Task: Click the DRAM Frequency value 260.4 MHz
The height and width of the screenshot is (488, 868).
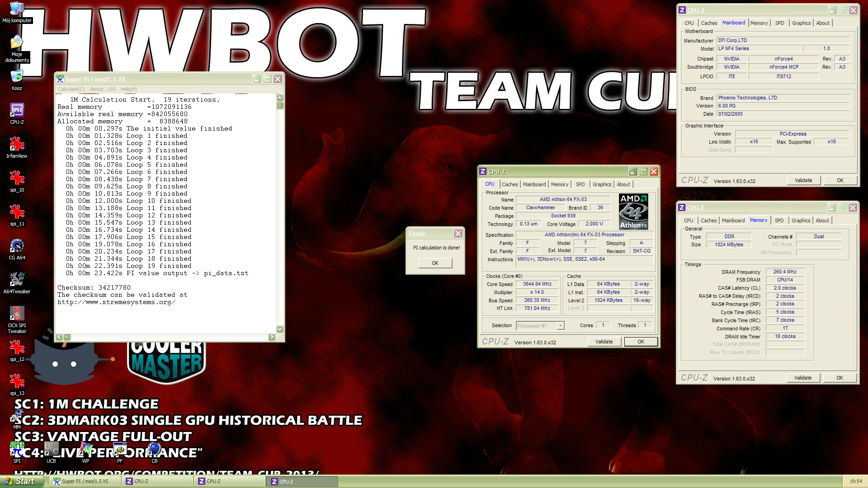Action: pos(785,272)
